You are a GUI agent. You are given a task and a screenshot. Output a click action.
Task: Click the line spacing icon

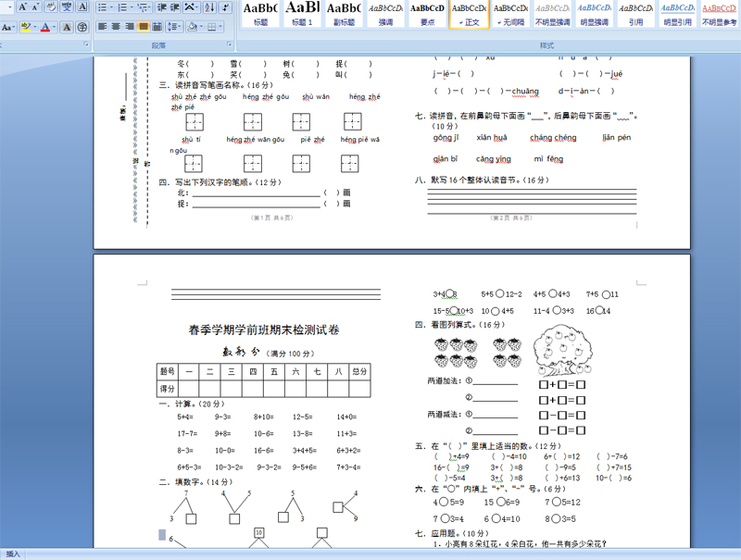pos(172,27)
